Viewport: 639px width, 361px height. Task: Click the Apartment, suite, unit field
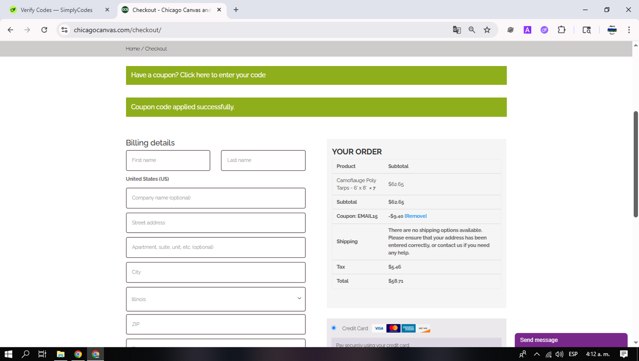(x=216, y=247)
